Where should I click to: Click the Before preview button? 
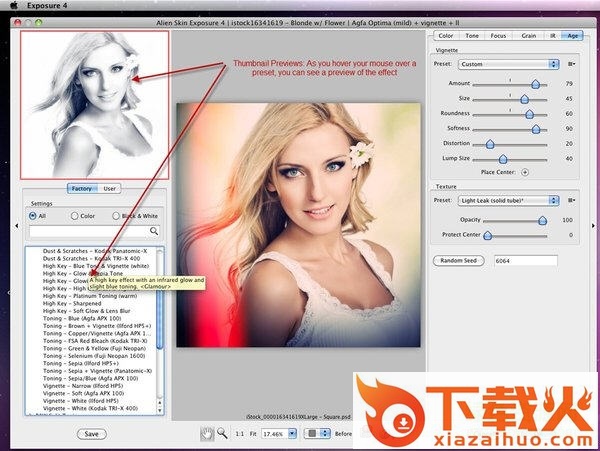coord(343,434)
